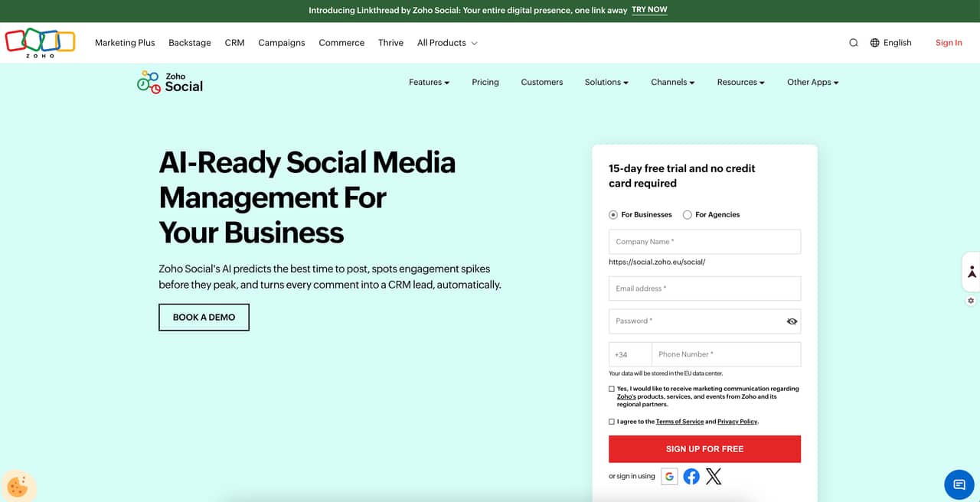Focus the Email address field

[704, 288]
